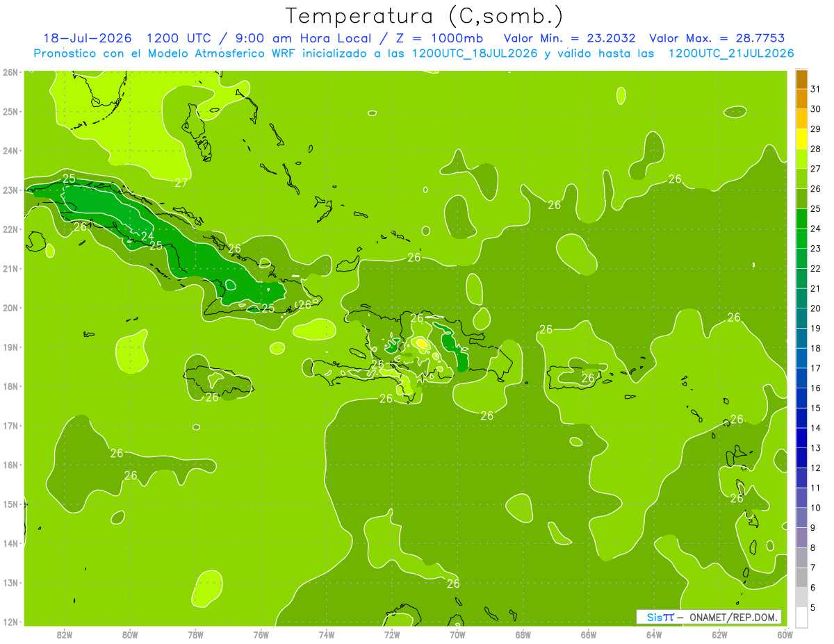Image resolution: width=834 pixels, height=644 pixels.
Task: Click the legend swatch between 26 and 27
Action: [801, 179]
